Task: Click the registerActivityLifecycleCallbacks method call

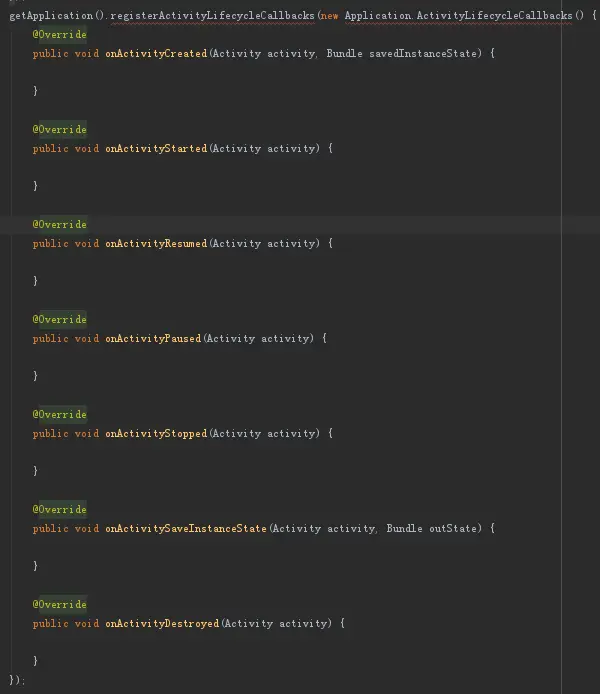Action: [x=212, y=16]
